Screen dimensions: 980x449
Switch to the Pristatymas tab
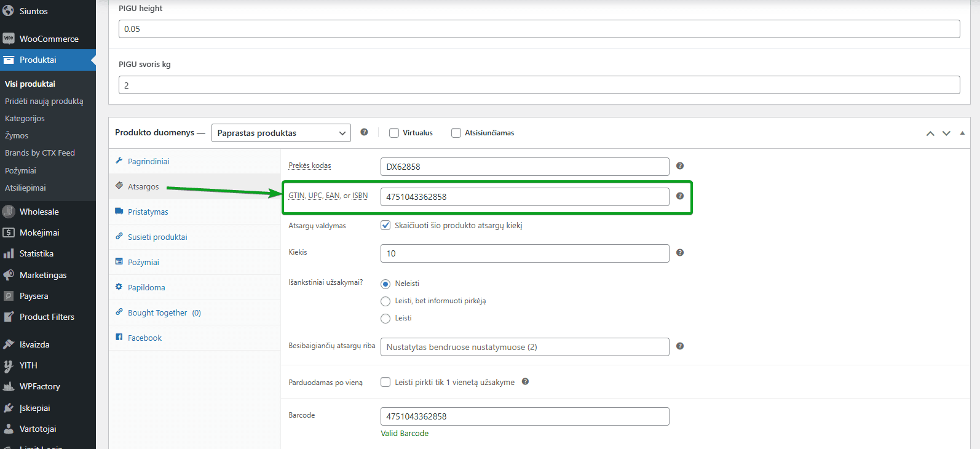pyautogui.click(x=148, y=212)
